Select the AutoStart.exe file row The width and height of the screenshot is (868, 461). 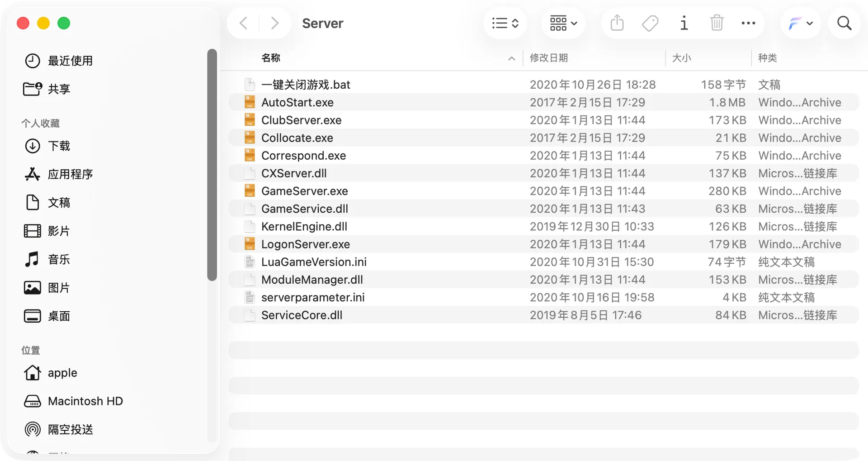tap(543, 102)
